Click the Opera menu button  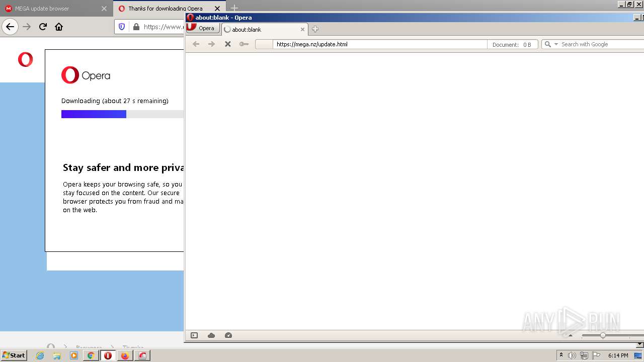point(203,28)
